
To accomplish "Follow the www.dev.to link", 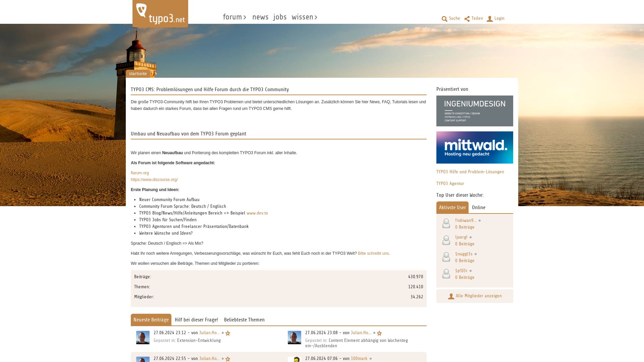I will 257,213.
